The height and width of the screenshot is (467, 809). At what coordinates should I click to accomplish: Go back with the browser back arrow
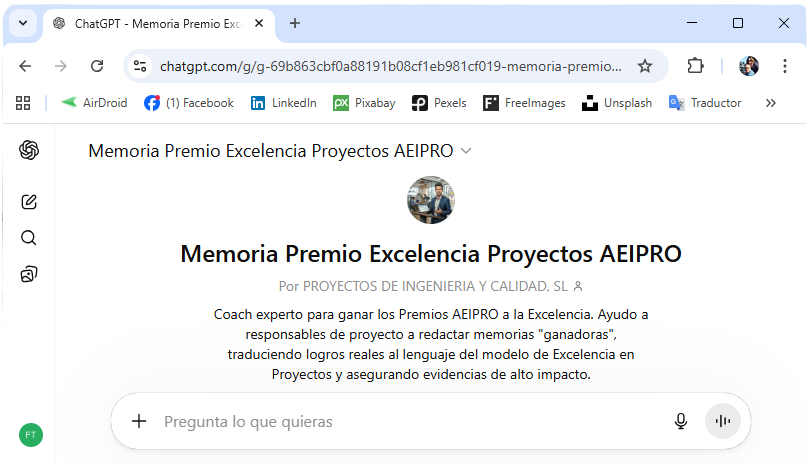coord(25,66)
